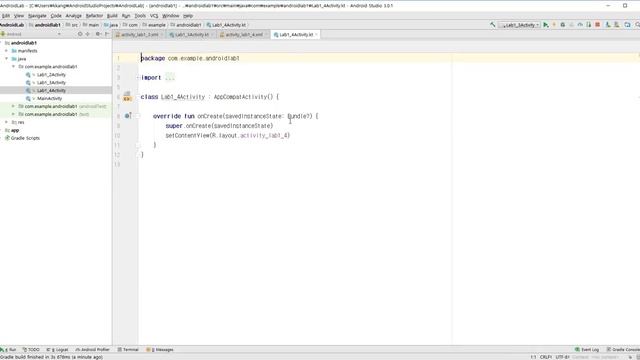Click the related XML gutter icon near class line
Viewport: 640px width, 360px height.
(127, 97)
